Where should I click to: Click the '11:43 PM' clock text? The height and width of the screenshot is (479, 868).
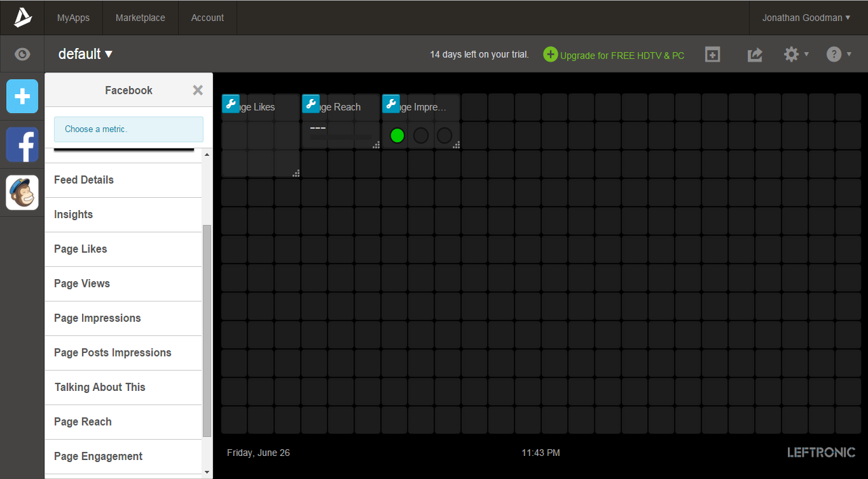[540, 453]
